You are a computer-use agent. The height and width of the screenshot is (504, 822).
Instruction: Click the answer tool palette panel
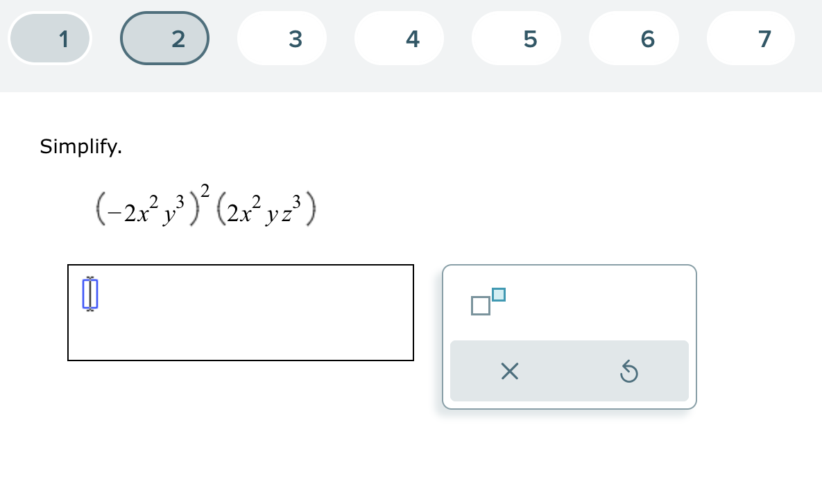pyautogui.click(x=569, y=336)
